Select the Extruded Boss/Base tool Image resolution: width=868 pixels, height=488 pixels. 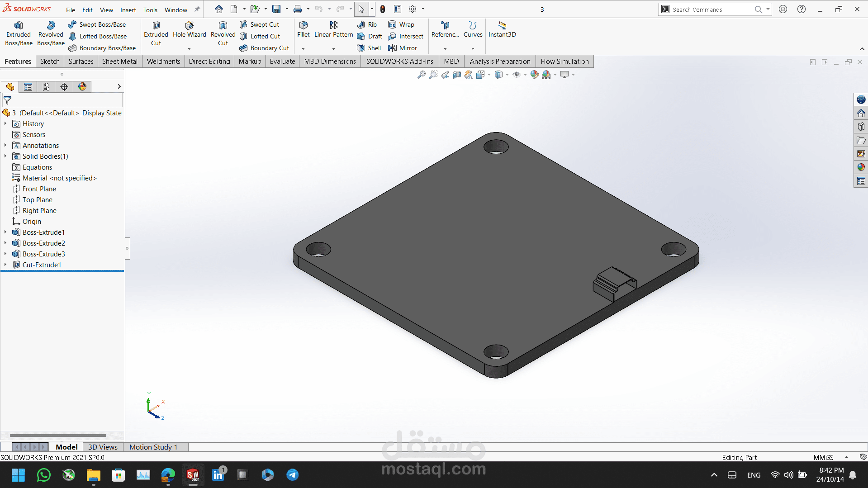(x=19, y=34)
